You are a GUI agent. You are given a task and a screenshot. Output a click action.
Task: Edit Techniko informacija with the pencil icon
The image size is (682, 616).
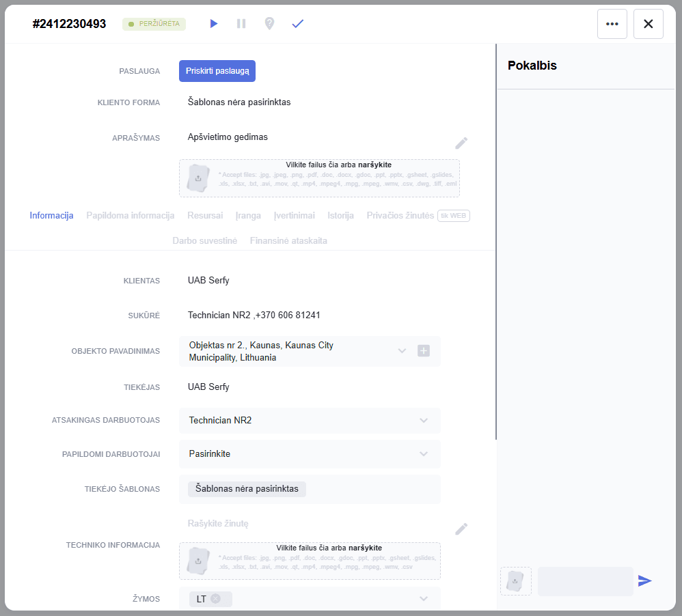click(x=462, y=529)
